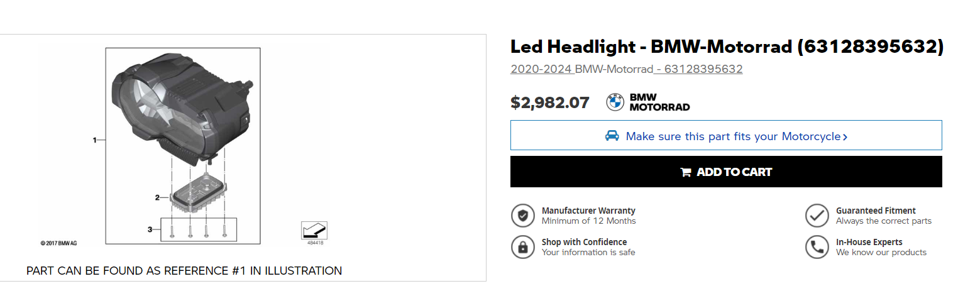The width and height of the screenshot is (980, 291).
Task: Click the padlock icon beside Shop with Confidence
Action: tap(522, 247)
